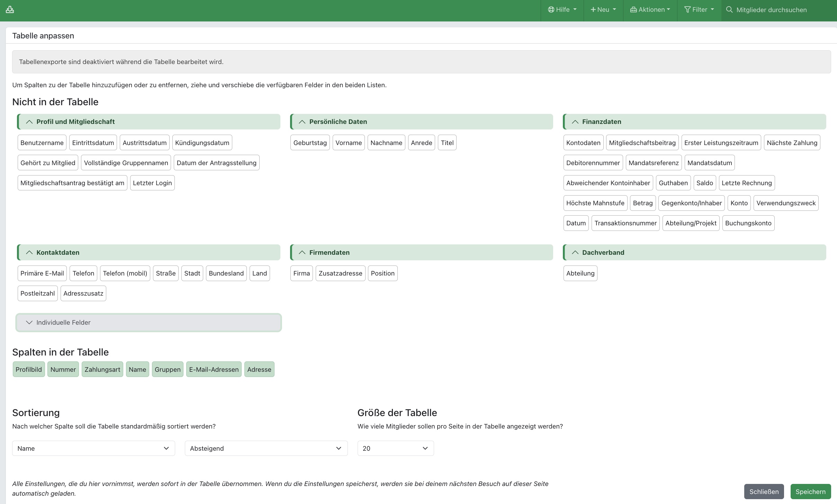Click the Telefon (mobil) chip
Image resolution: width=837 pixels, height=504 pixels.
pyautogui.click(x=125, y=273)
